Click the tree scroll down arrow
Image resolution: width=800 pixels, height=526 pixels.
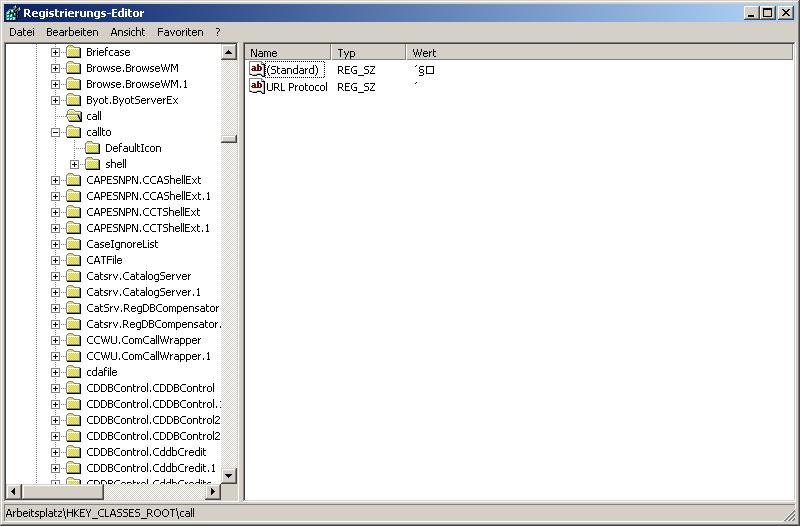(x=228, y=476)
